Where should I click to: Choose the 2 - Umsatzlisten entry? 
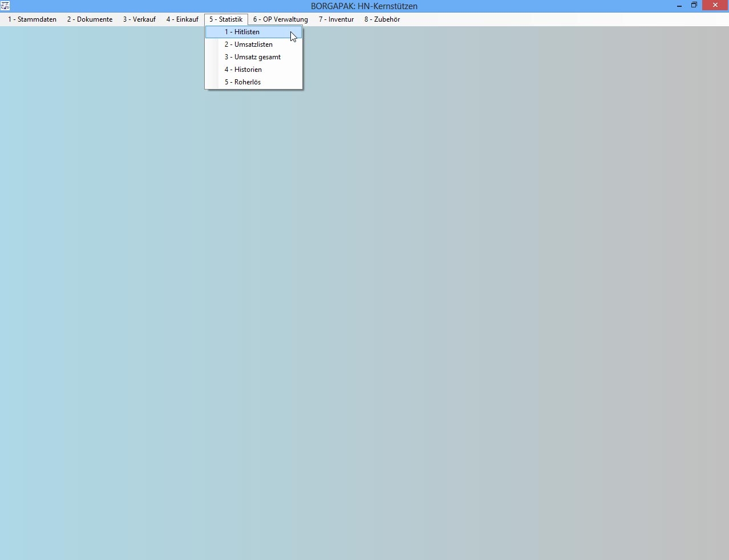point(254,44)
